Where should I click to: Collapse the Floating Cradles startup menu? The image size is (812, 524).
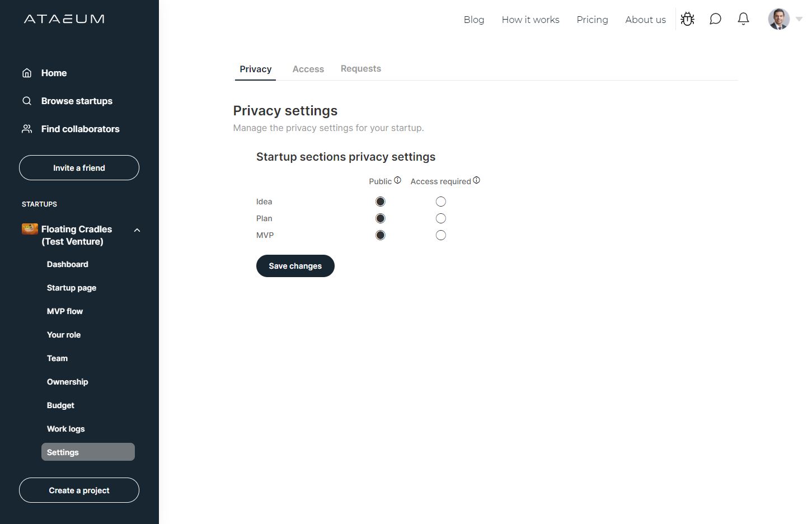(137, 230)
